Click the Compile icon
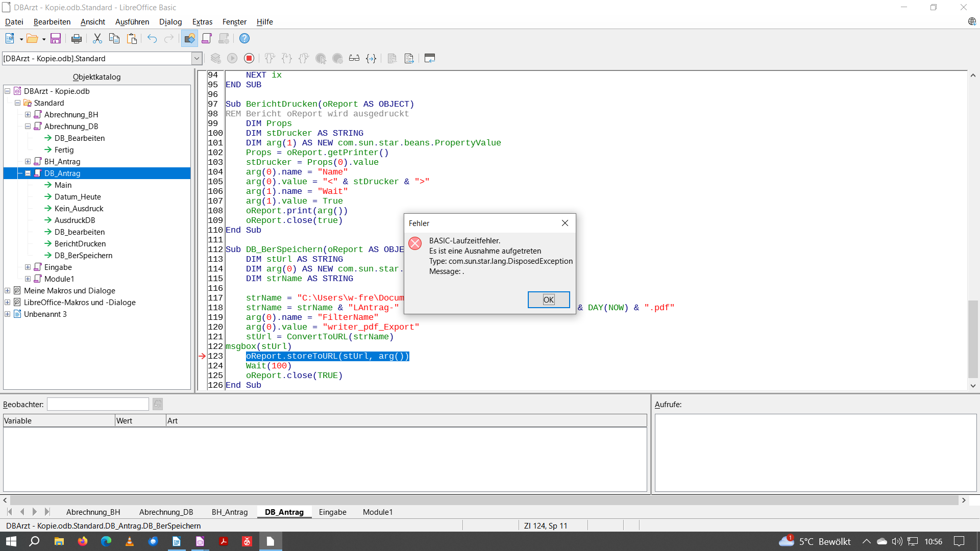 coord(216,58)
